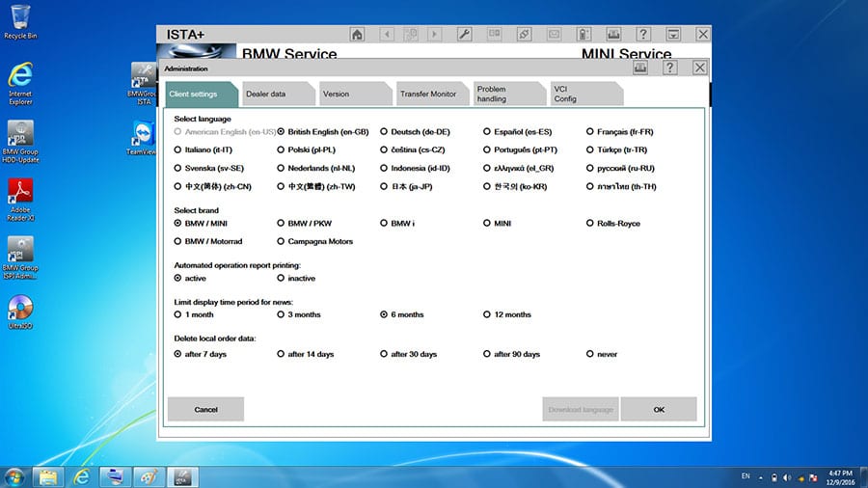The image size is (868, 488).
Task: Choose Türkçe (tr-TR) language
Action: (x=616, y=149)
